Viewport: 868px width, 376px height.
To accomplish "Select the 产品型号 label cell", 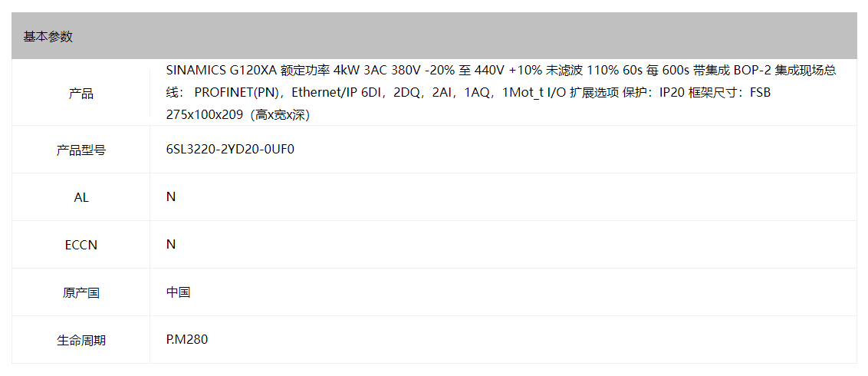I will pos(81,150).
